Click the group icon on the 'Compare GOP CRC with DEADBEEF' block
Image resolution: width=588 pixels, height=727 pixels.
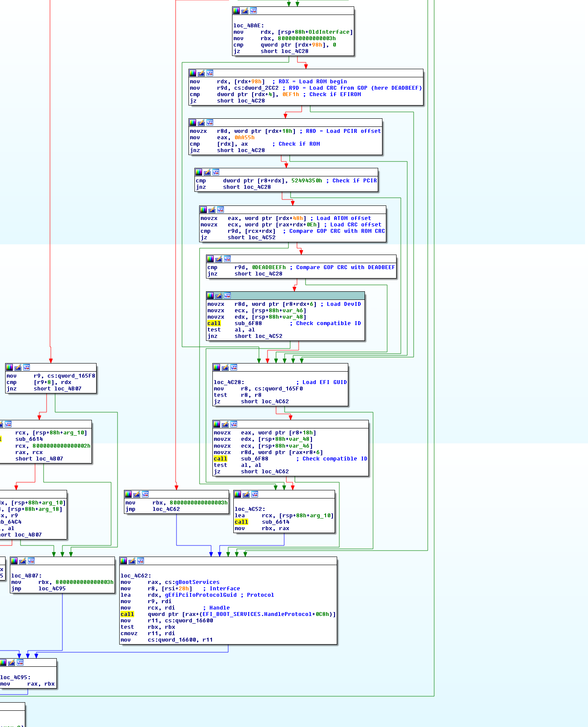click(227, 259)
